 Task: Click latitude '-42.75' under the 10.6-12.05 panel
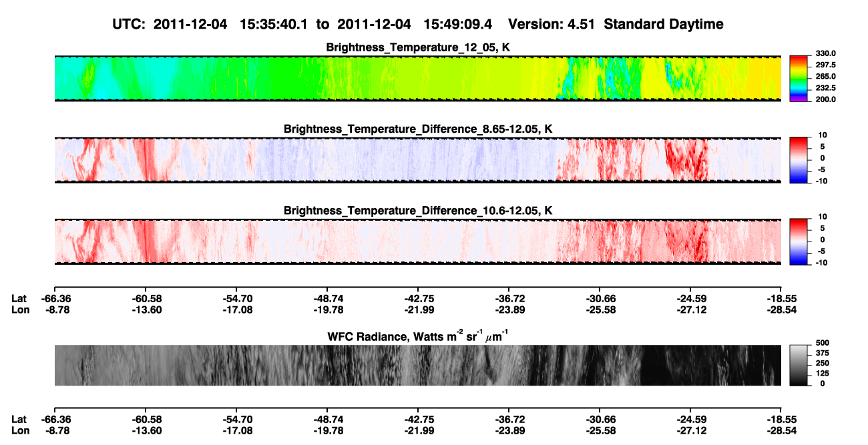(418, 298)
